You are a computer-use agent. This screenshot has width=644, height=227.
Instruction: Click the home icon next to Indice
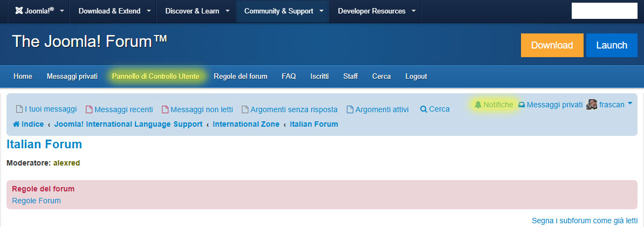(x=16, y=124)
